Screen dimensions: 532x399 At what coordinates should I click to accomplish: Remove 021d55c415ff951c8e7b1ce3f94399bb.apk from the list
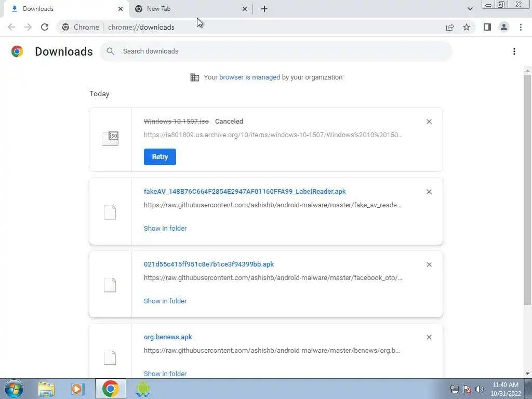[x=429, y=264]
